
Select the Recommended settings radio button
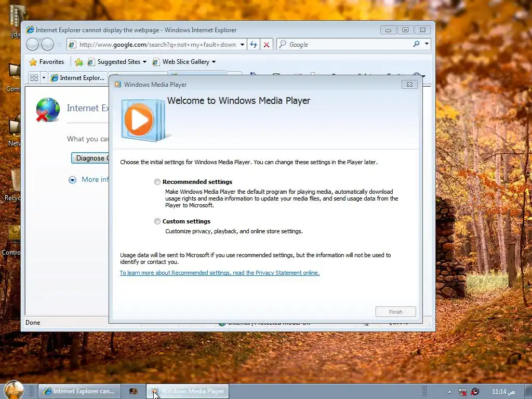157,182
